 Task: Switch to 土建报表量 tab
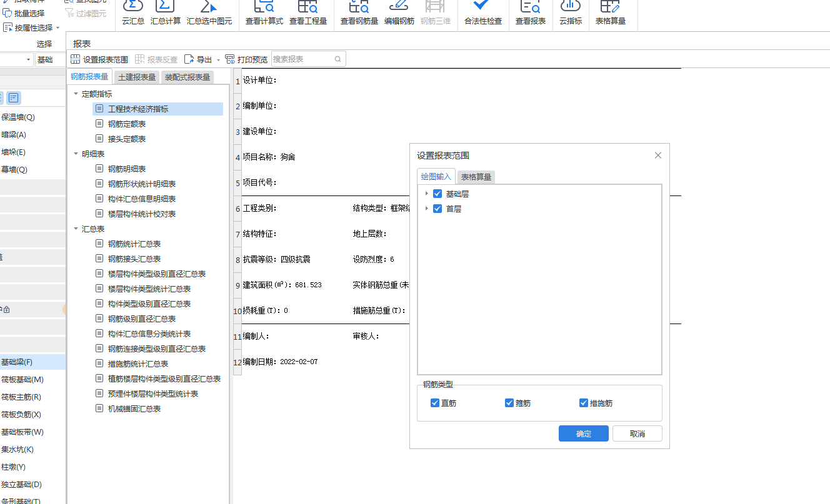(x=137, y=77)
